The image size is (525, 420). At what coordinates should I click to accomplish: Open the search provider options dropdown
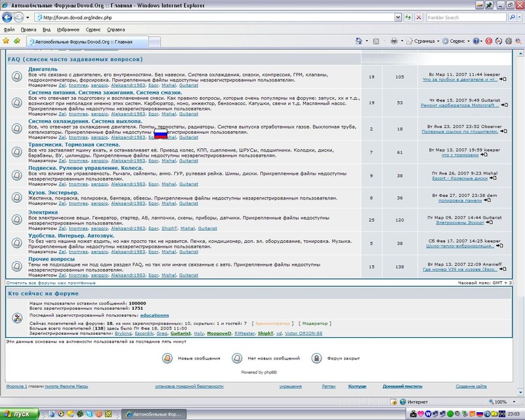[x=520, y=18]
